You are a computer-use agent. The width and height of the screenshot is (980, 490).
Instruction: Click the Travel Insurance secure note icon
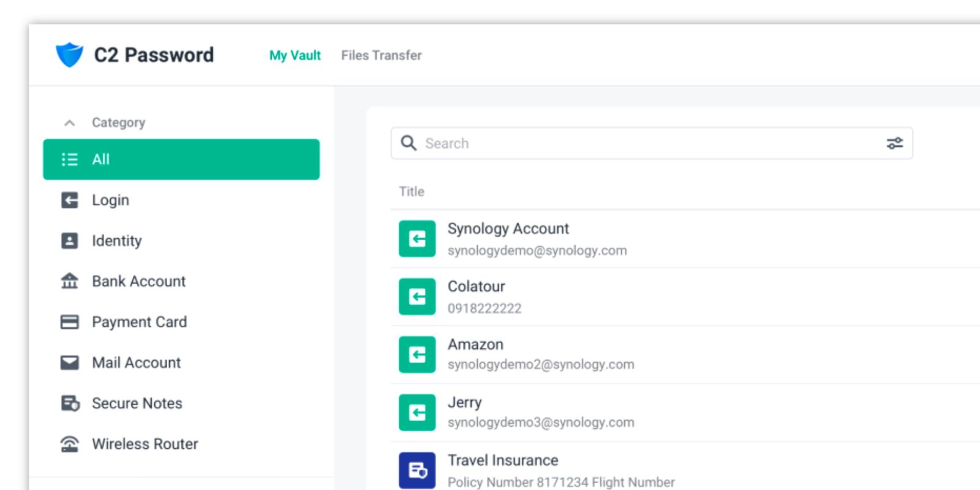417,470
